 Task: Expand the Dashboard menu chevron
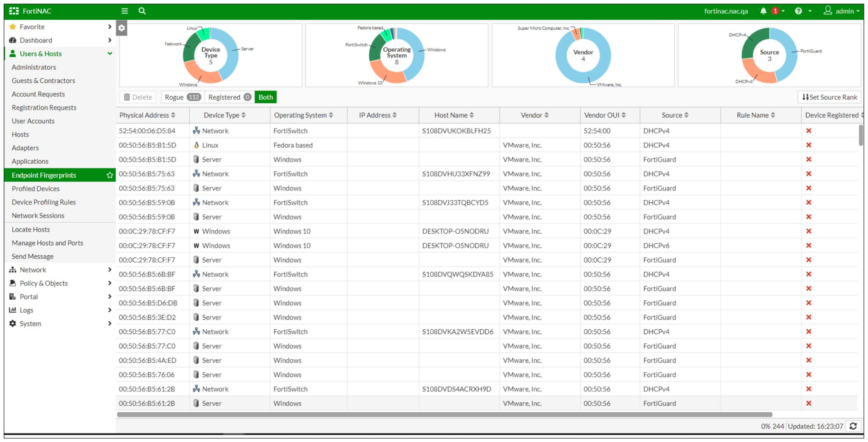pos(110,40)
